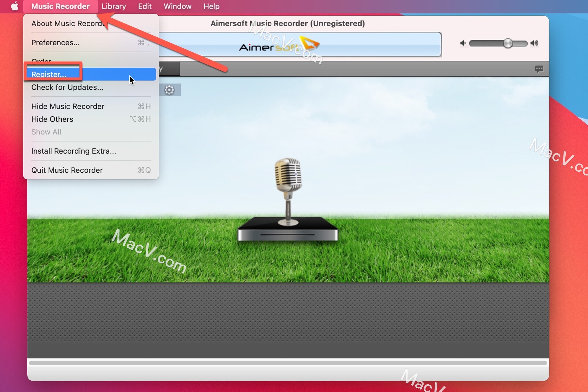The width and height of the screenshot is (588, 392).
Task: Adjust the volume slider knob
Action: tap(508, 43)
